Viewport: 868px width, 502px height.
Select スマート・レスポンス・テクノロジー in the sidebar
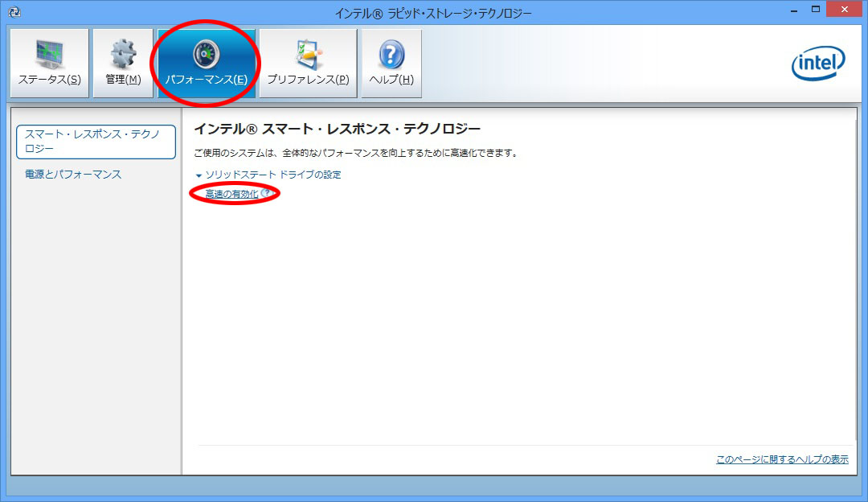click(x=95, y=142)
